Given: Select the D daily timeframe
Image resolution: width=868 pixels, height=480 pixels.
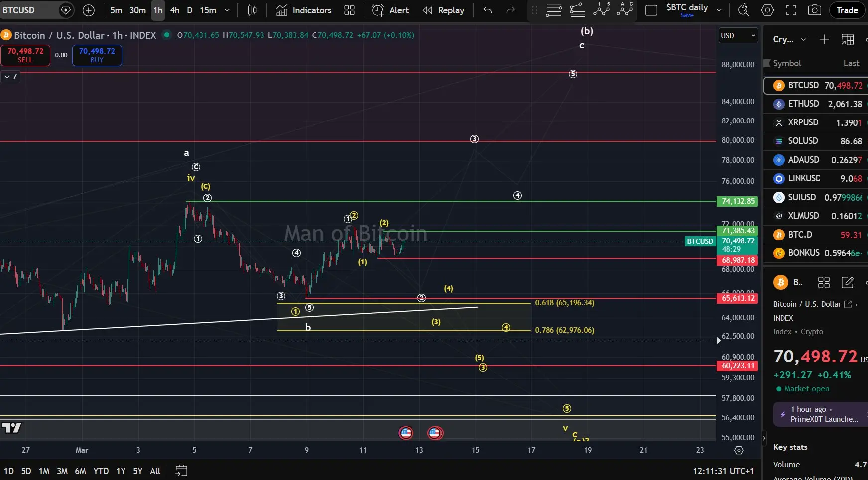Looking at the screenshot, I should click(189, 10).
